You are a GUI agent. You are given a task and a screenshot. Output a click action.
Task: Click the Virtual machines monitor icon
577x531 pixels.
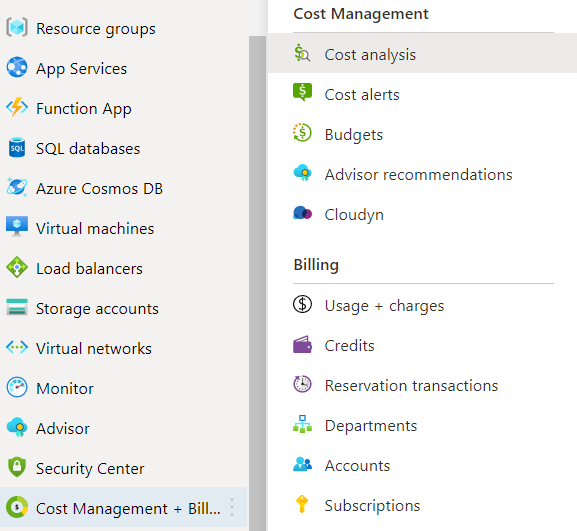point(17,227)
